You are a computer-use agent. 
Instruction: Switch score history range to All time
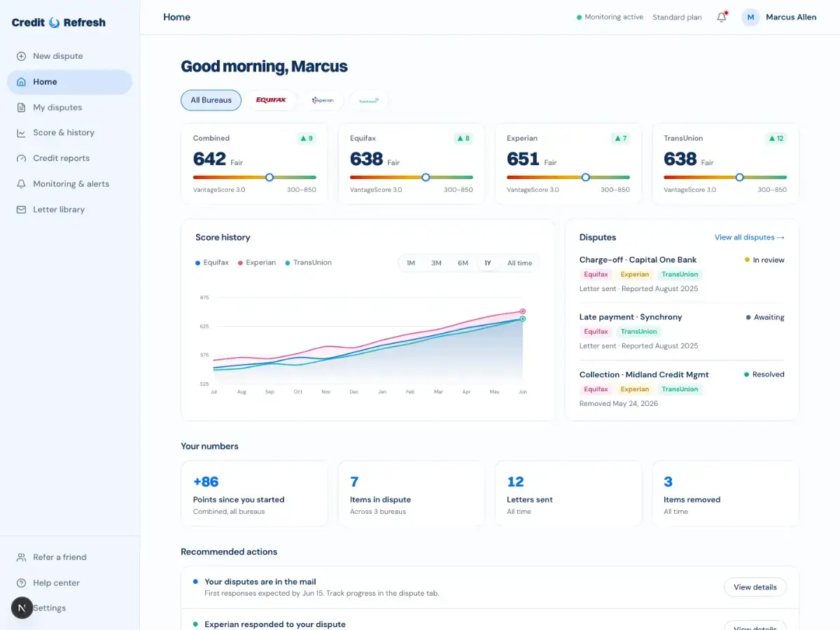(519, 263)
